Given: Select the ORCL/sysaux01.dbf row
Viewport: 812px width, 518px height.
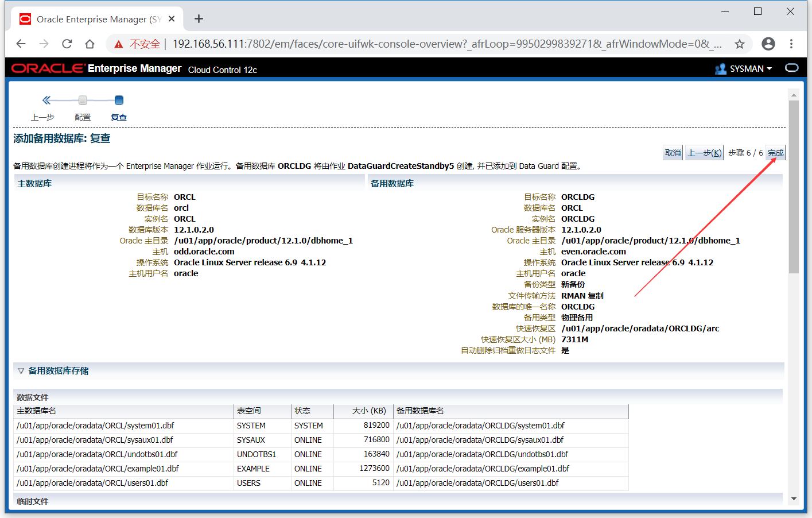Looking at the screenshot, I should pos(321,440).
